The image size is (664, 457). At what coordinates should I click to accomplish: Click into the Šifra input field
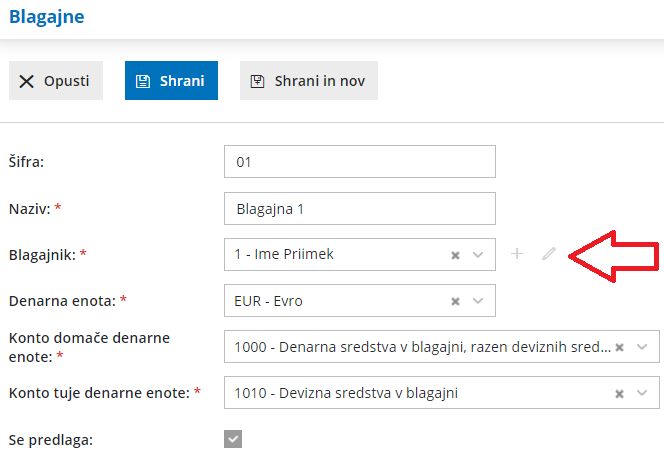(x=360, y=161)
